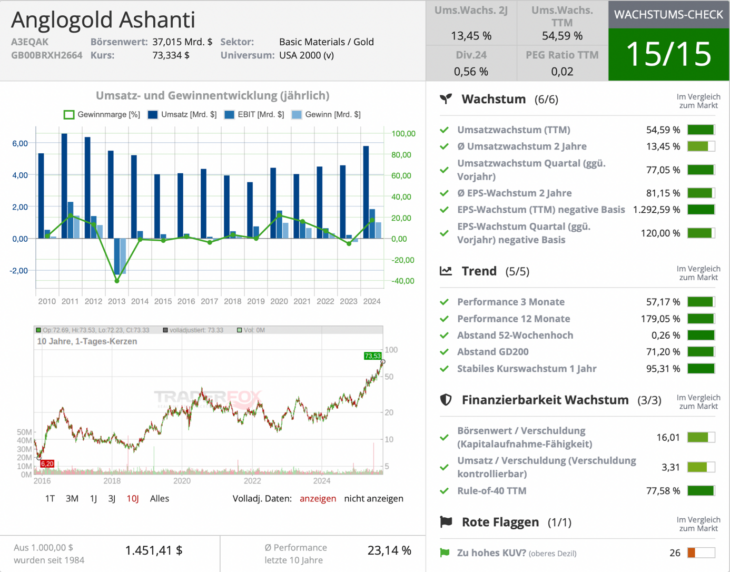Open the Wachstums-Check 15/15 score box
This screenshot has width=730, height=572.
coord(669,54)
